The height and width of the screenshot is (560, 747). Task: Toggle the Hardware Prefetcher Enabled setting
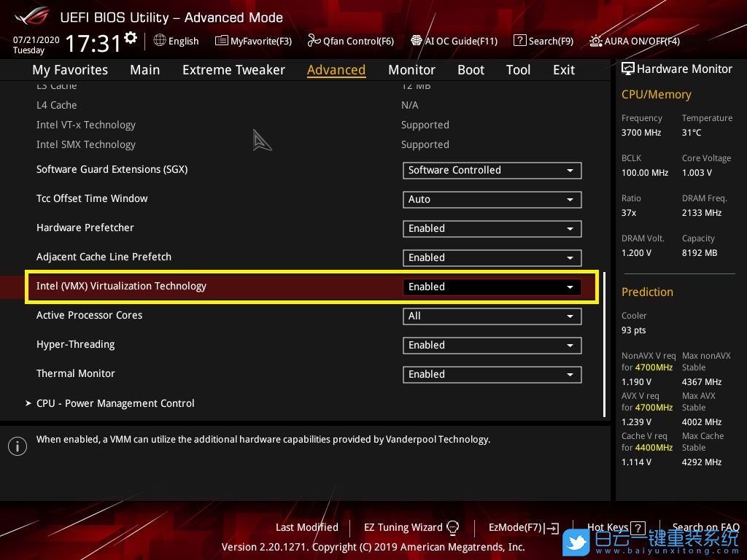[492, 228]
